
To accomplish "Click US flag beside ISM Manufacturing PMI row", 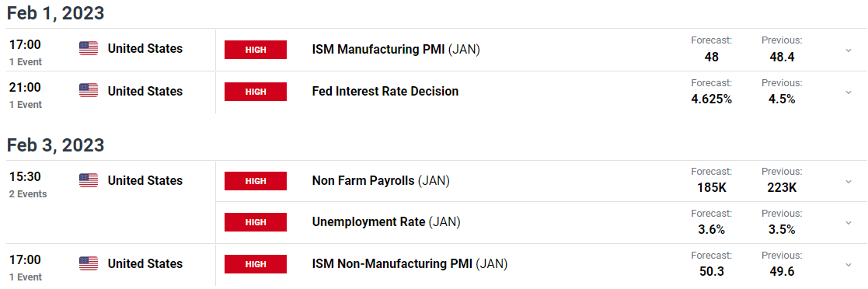I will (x=89, y=49).
